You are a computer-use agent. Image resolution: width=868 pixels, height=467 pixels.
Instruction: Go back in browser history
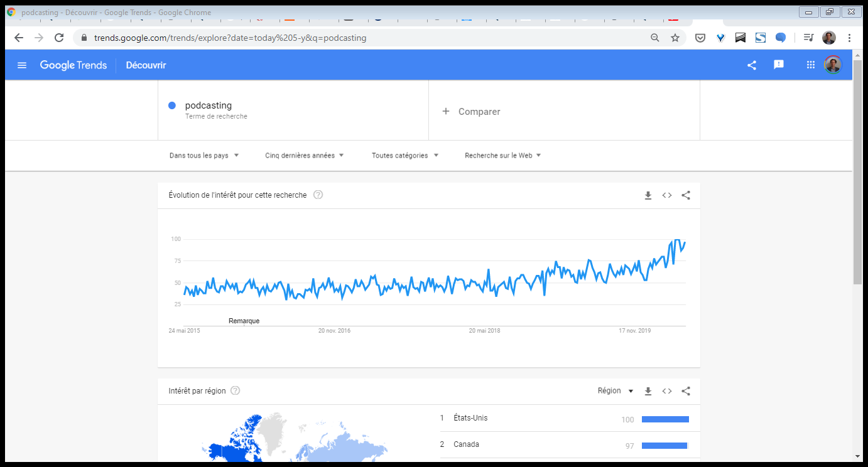[19, 38]
